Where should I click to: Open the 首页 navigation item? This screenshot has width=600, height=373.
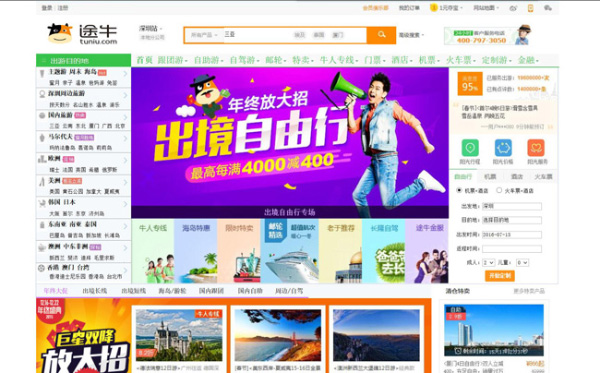(x=145, y=60)
